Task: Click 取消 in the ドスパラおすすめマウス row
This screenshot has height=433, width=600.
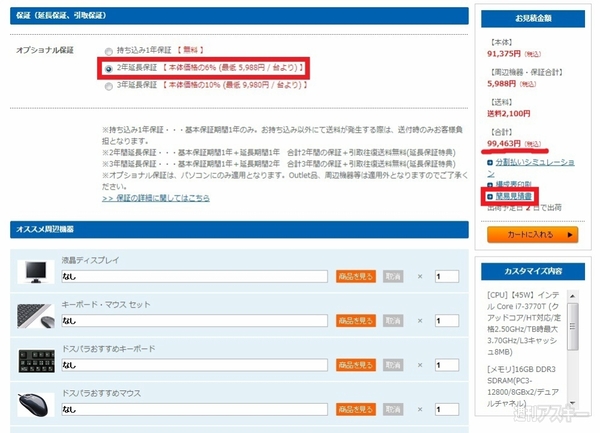Action: (393, 409)
